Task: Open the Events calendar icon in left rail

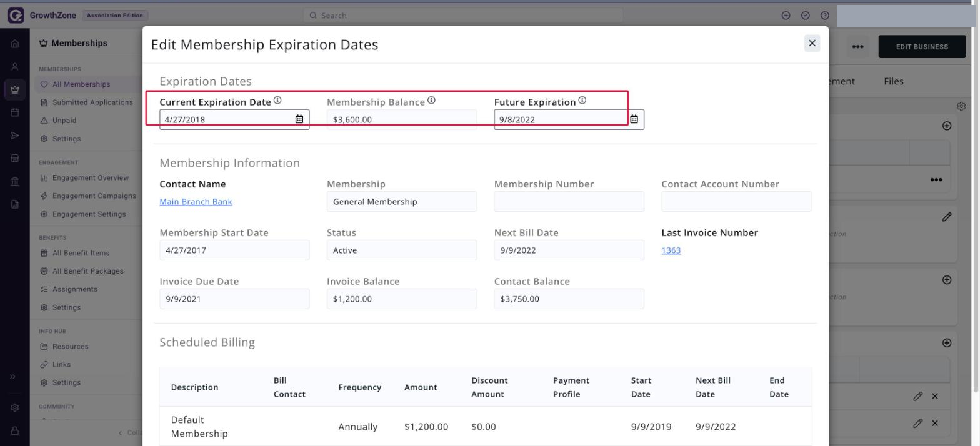Action: pos(15,113)
